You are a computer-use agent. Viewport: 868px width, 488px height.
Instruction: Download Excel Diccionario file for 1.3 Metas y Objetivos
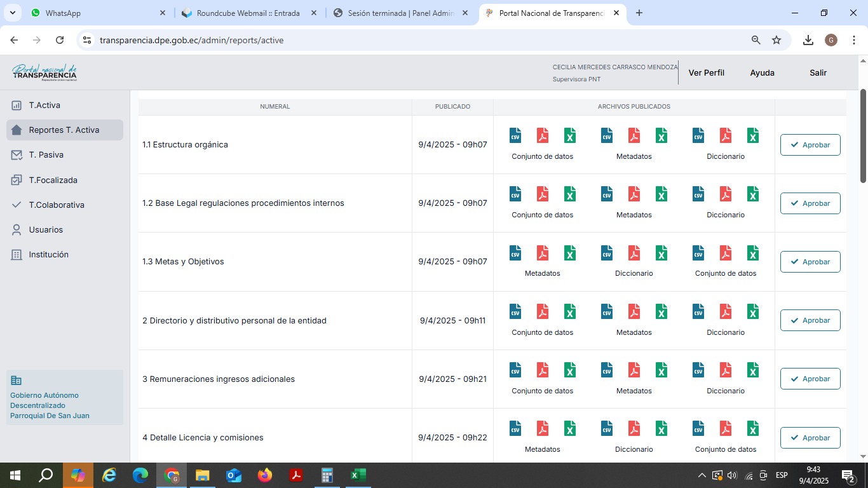point(661,253)
